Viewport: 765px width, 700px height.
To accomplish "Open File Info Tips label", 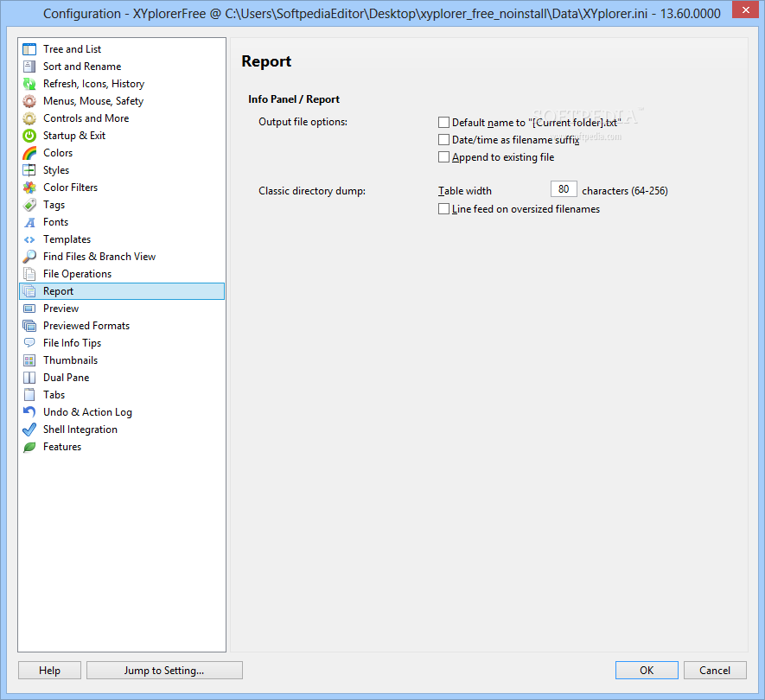I will click(72, 343).
